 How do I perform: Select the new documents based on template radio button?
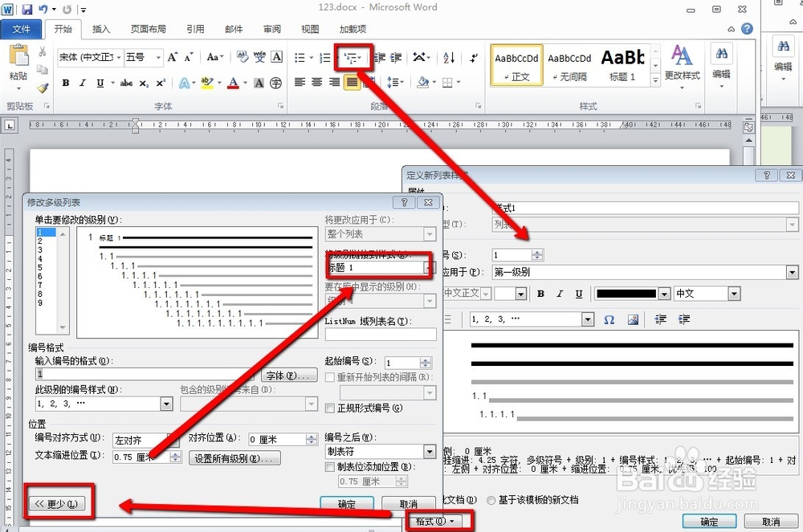[x=491, y=500]
